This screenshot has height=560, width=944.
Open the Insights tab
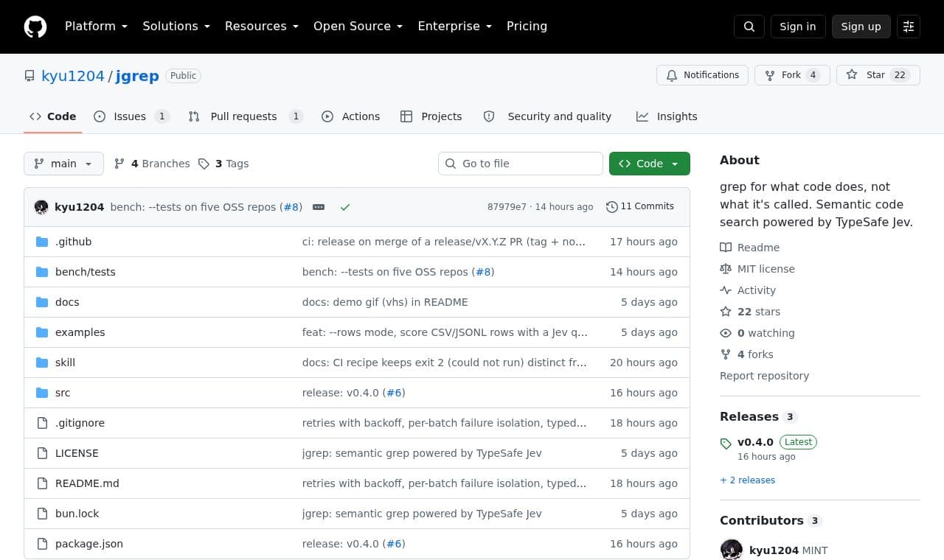click(667, 116)
